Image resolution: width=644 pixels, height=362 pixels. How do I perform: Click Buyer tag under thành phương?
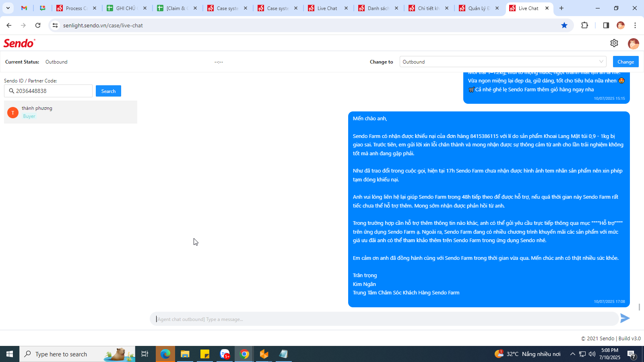(x=29, y=116)
